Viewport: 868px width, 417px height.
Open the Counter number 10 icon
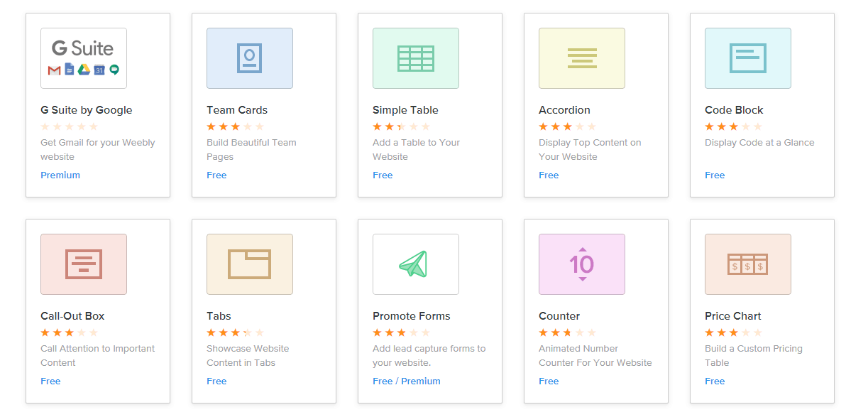[x=582, y=264]
